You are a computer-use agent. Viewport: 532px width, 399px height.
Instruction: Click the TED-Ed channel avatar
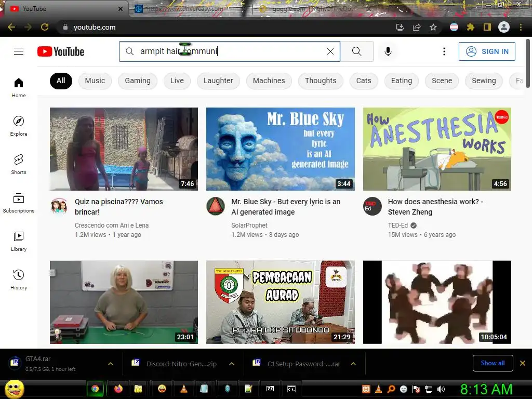click(x=372, y=206)
